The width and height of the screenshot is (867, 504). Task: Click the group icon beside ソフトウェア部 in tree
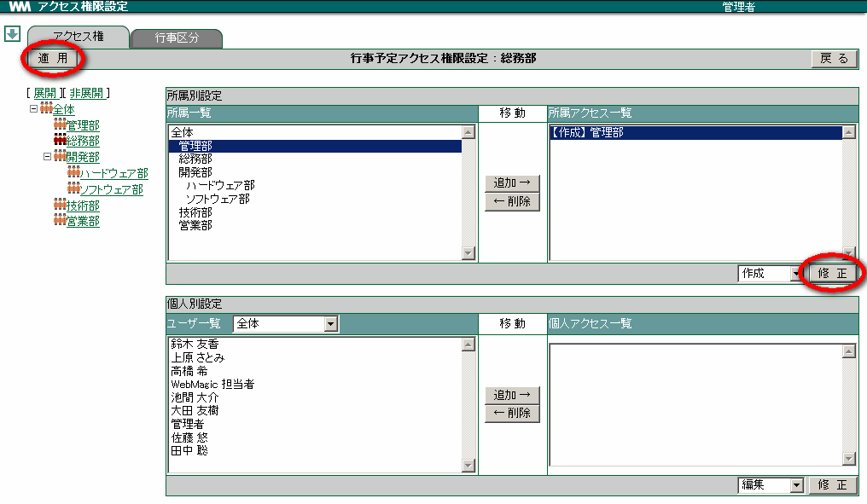pos(73,188)
